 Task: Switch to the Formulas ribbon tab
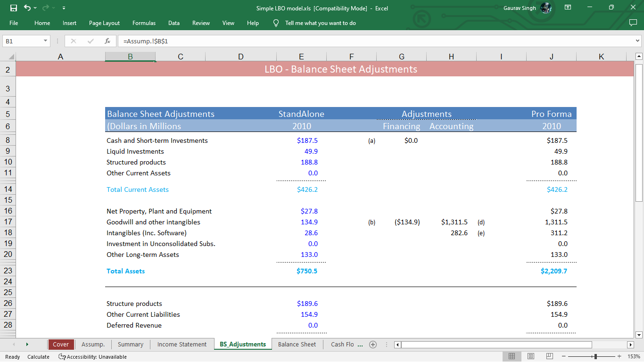coord(144,23)
